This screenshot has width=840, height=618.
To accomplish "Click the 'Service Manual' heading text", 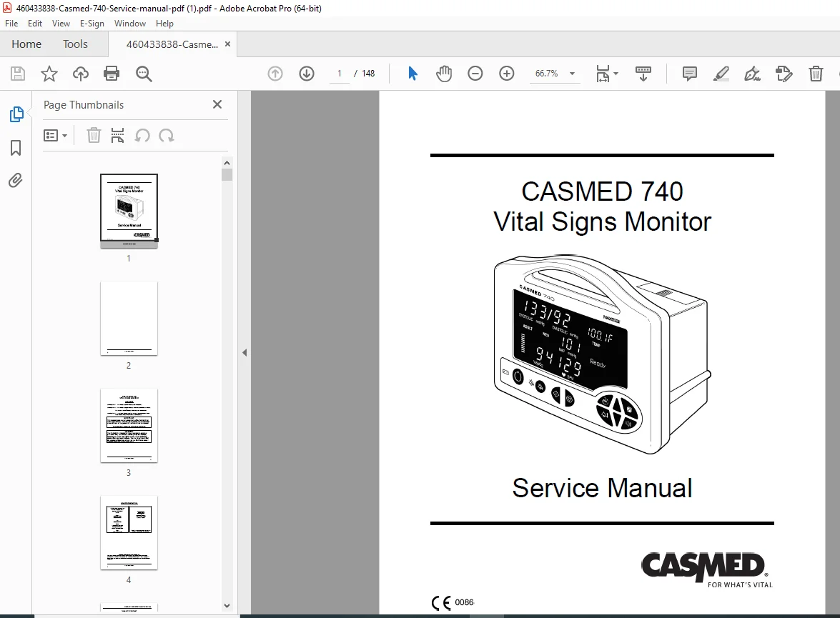I will tap(602, 488).
